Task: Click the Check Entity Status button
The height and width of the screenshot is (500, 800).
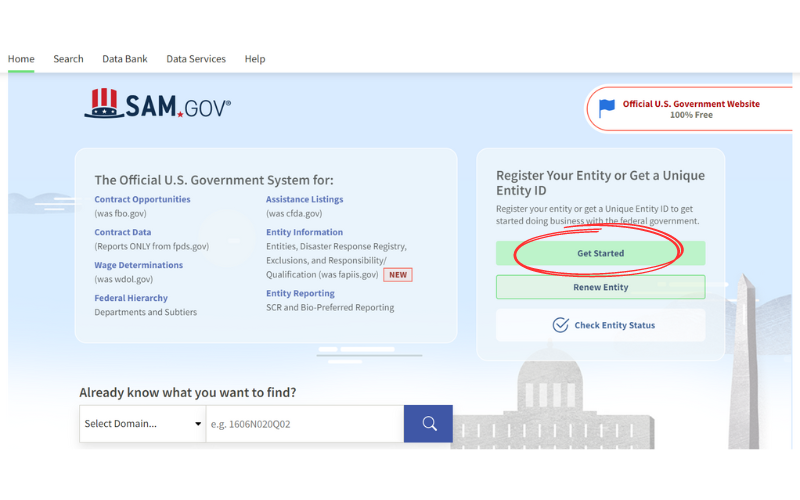Action: (601, 325)
